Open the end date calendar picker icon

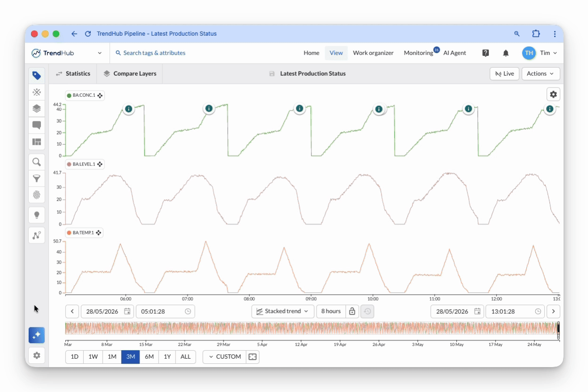pos(477,311)
